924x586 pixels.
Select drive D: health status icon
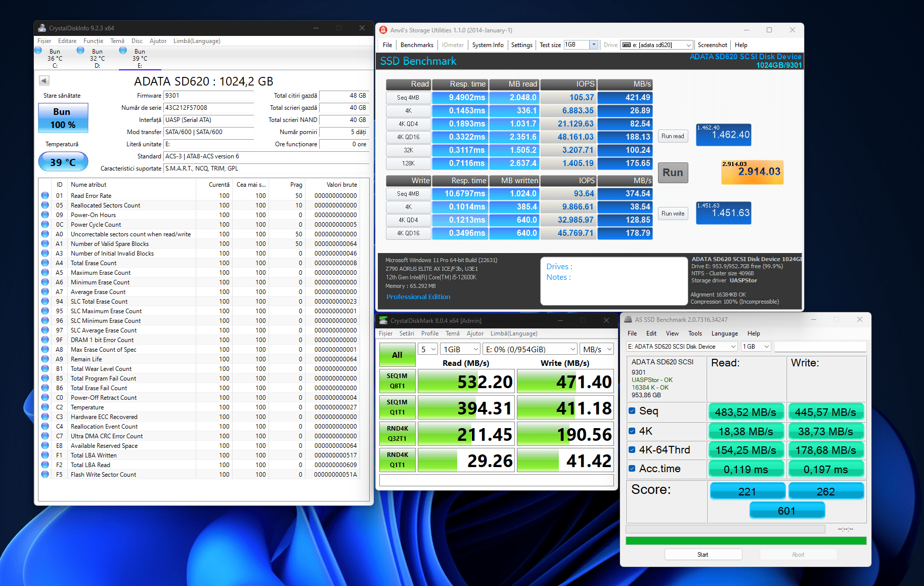[x=80, y=51]
